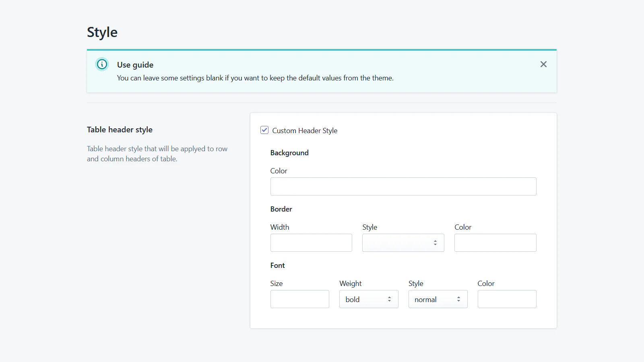
Task: Click the header style description paragraph
Action: click(157, 154)
